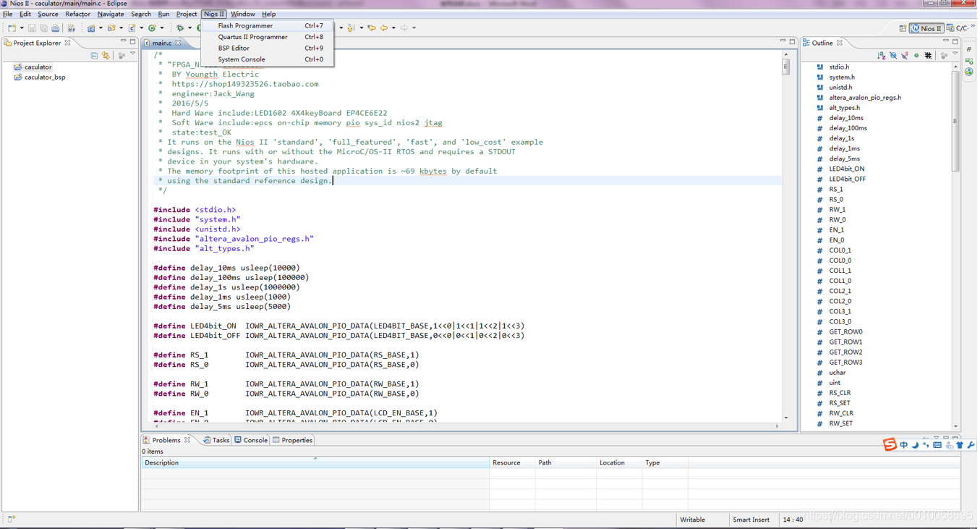Switch to the Properties tab
This screenshot has width=980, height=529.
pos(292,440)
